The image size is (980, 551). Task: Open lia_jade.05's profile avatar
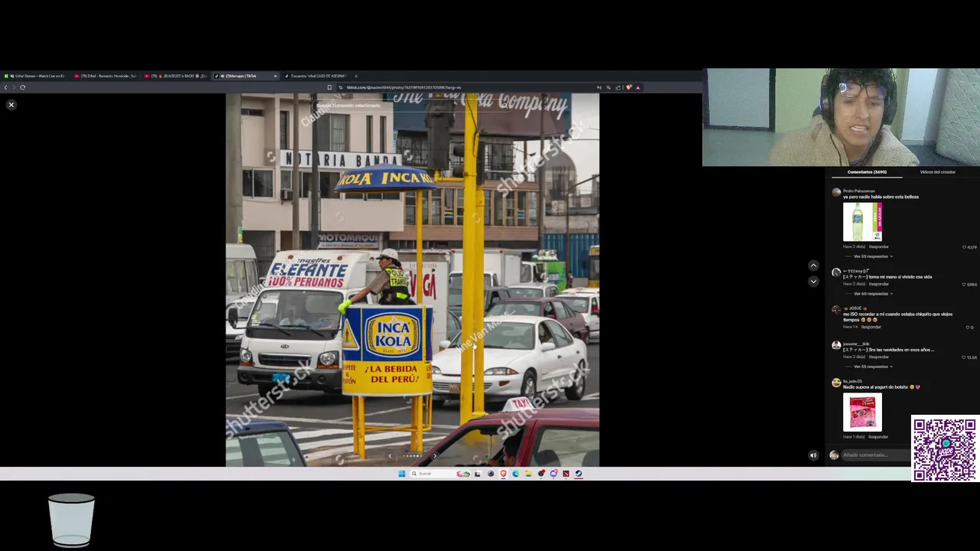(836, 383)
